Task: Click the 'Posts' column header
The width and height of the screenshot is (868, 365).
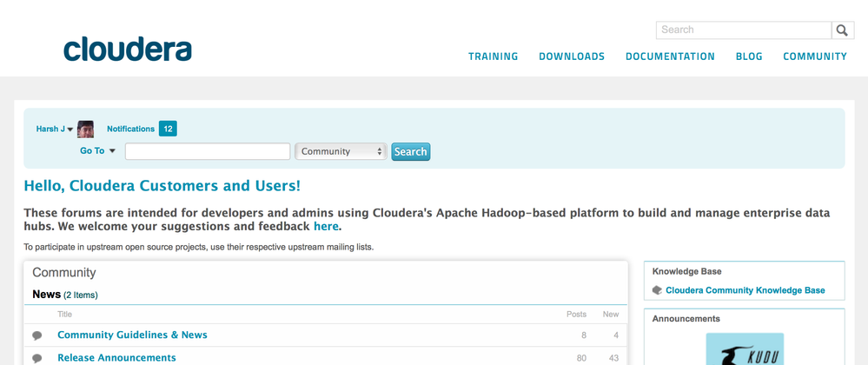Action: [x=576, y=314]
